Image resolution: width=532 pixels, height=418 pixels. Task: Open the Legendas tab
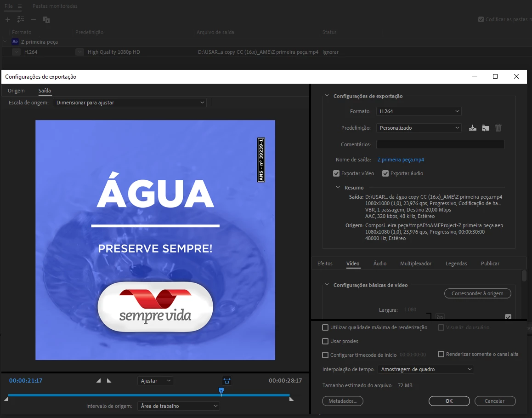(x=456, y=263)
